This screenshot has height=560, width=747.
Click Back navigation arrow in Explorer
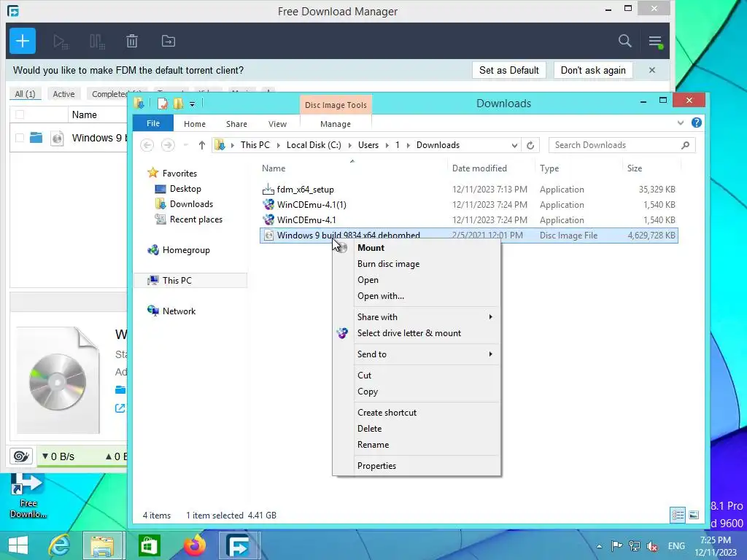(147, 145)
